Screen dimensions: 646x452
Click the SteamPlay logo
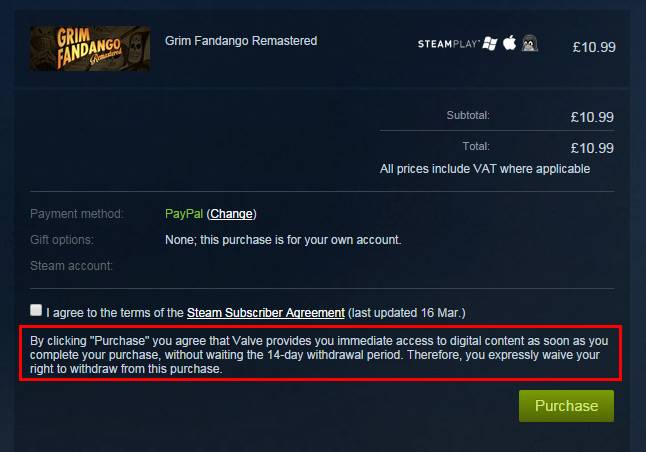449,44
